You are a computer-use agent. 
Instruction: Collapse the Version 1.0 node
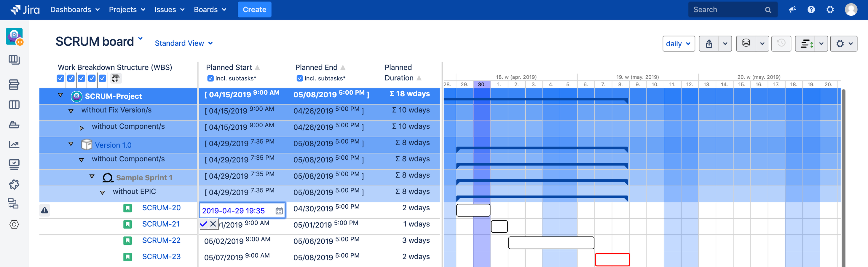[71, 144]
